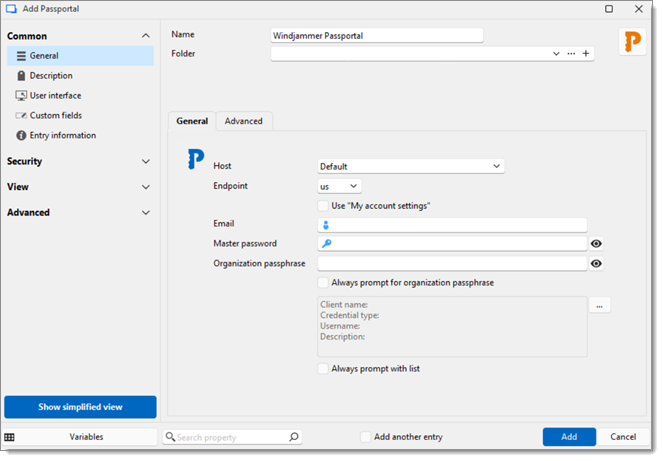Image resolution: width=663 pixels, height=461 pixels.
Task: Click the Variables grid icon
Action: coord(9,437)
